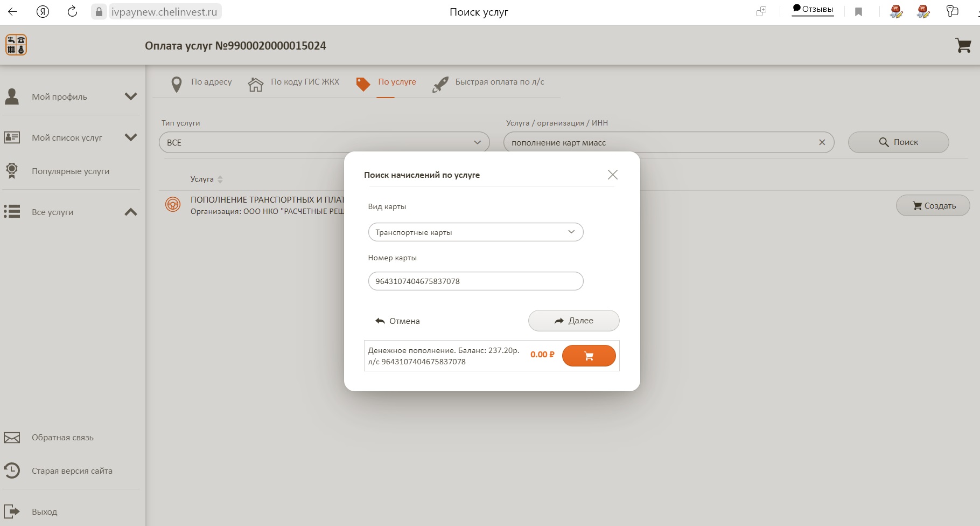Open Вид карты dropdown
The image size is (980, 526).
(475, 232)
